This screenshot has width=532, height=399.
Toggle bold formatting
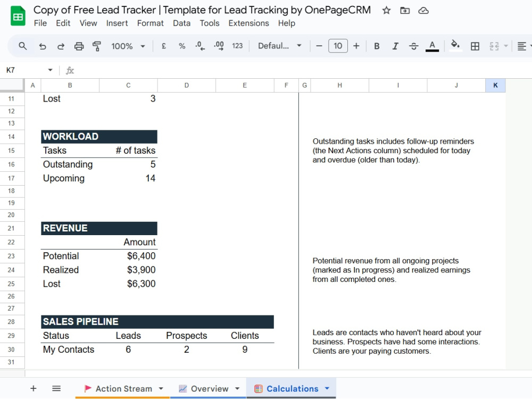tap(377, 46)
